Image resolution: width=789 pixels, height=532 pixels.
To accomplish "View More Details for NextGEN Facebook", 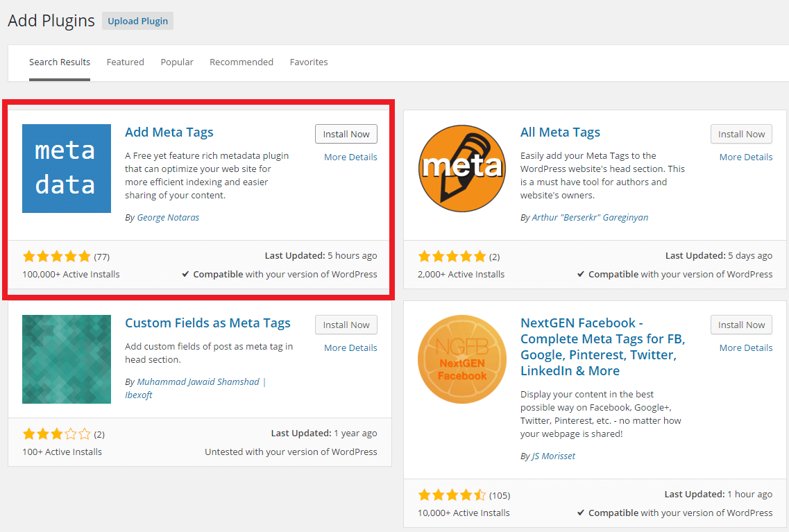I will (x=746, y=347).
